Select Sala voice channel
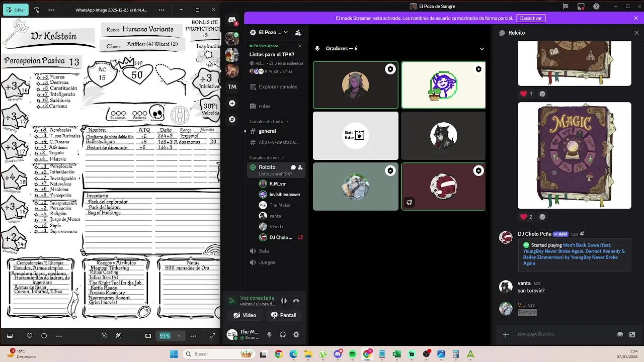The height and width of the screenshot is (362, 644). pos(276,251)
